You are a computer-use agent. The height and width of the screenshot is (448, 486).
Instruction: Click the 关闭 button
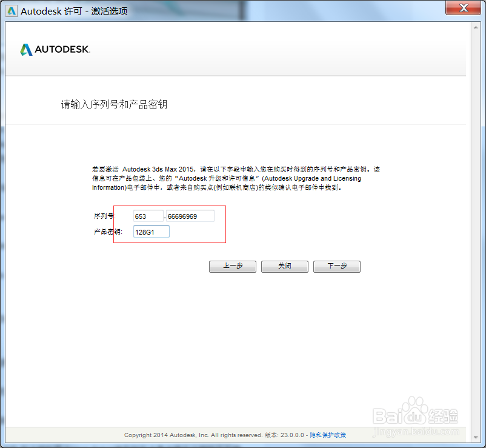284,266
